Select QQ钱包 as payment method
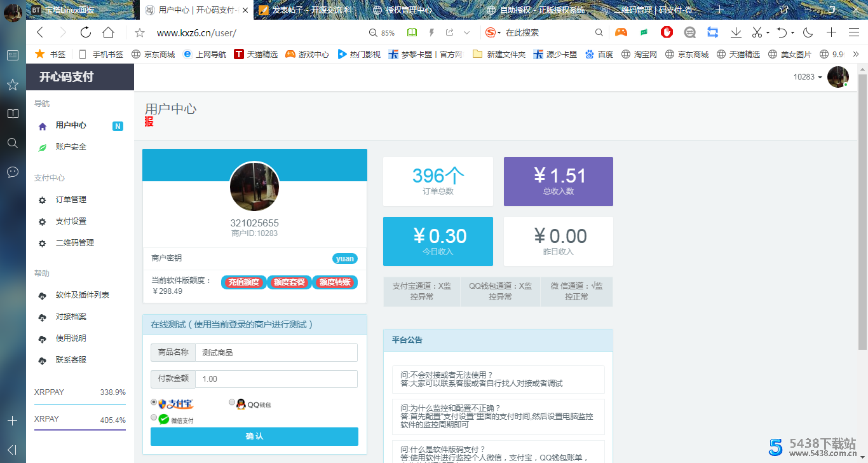This screenshot has width=868, height=463. click(x=231, y=402)
